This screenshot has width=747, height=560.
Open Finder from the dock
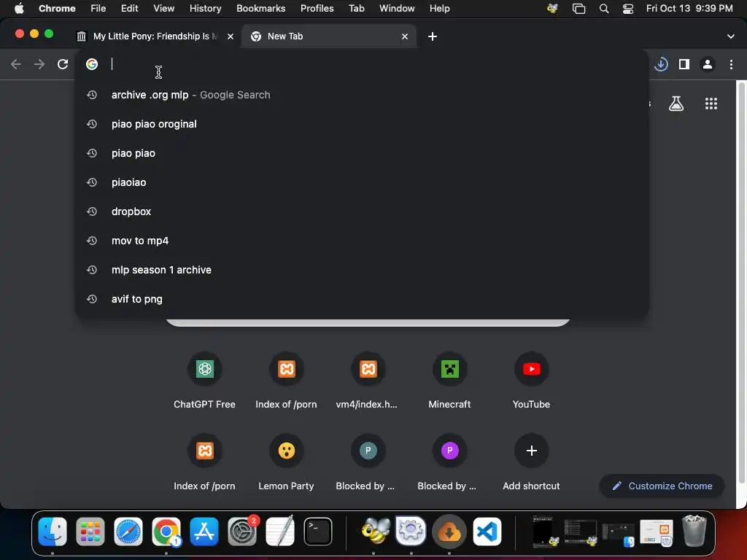pyautogui.click(x=53, y=532)
